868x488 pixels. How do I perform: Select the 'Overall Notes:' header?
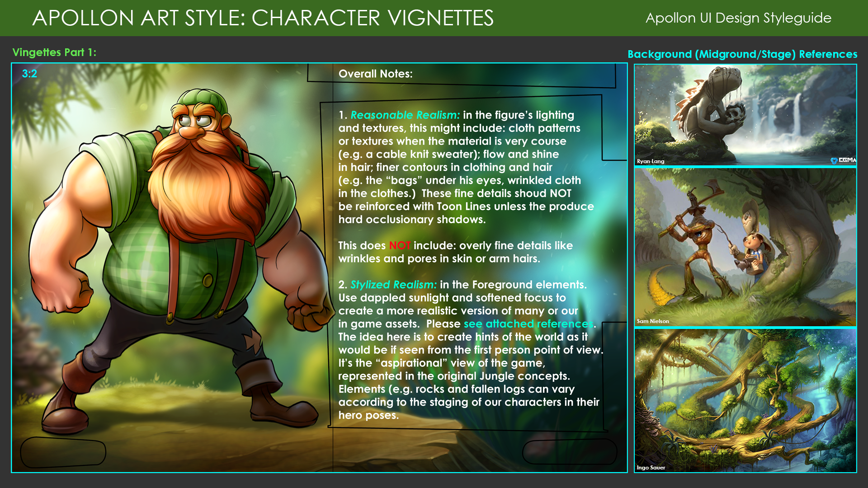375,74
